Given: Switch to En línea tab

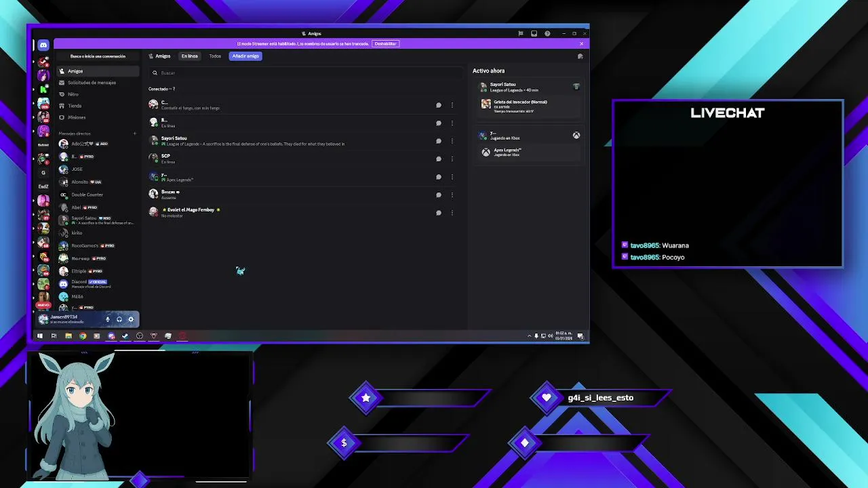Looking at the screenshot, I should click(189, 56).
